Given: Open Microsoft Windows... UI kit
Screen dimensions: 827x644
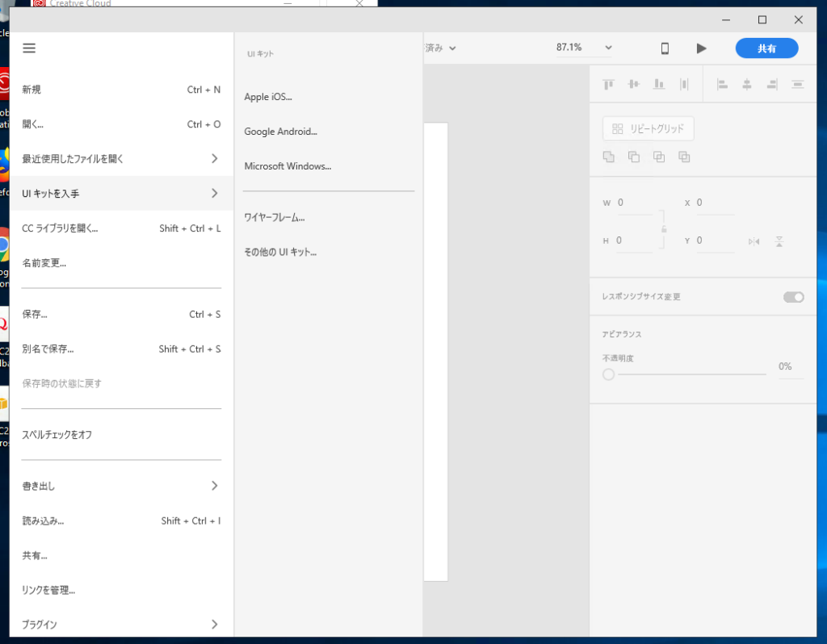Looking at the screenshot, I should pyautogui.click(x=328, y=166).
